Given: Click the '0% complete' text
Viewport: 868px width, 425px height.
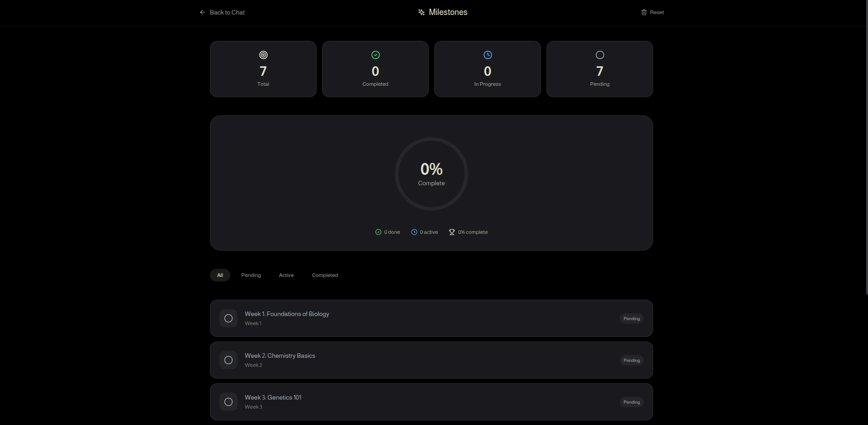Looking at the screenshot, I should click(x=473, y=232).
